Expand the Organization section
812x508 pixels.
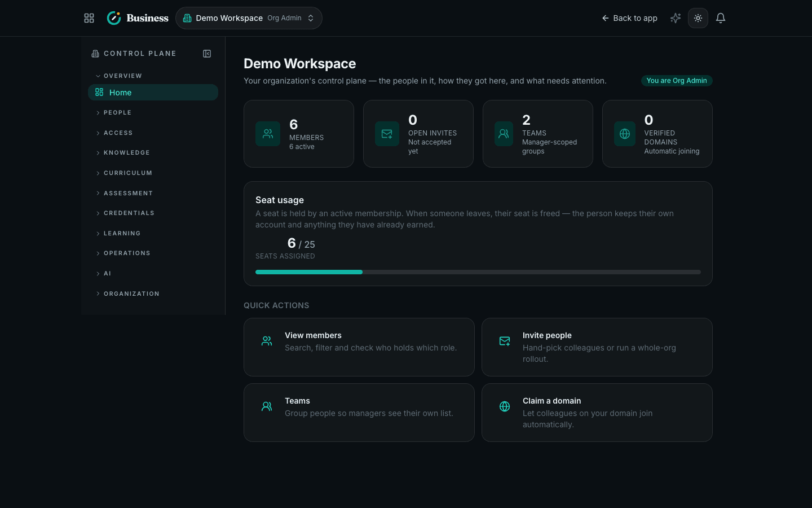pyautogui.click(x=128, y=294)
